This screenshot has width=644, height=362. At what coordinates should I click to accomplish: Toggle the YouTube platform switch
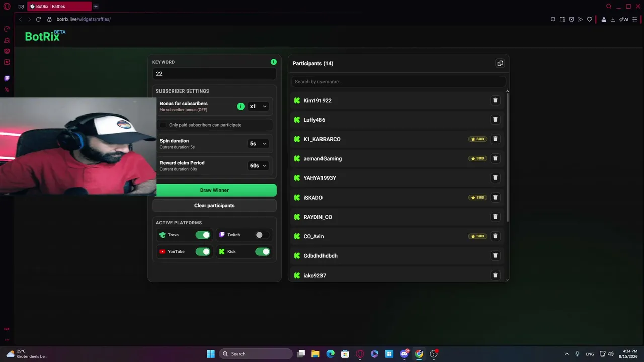tap(203, 251)
